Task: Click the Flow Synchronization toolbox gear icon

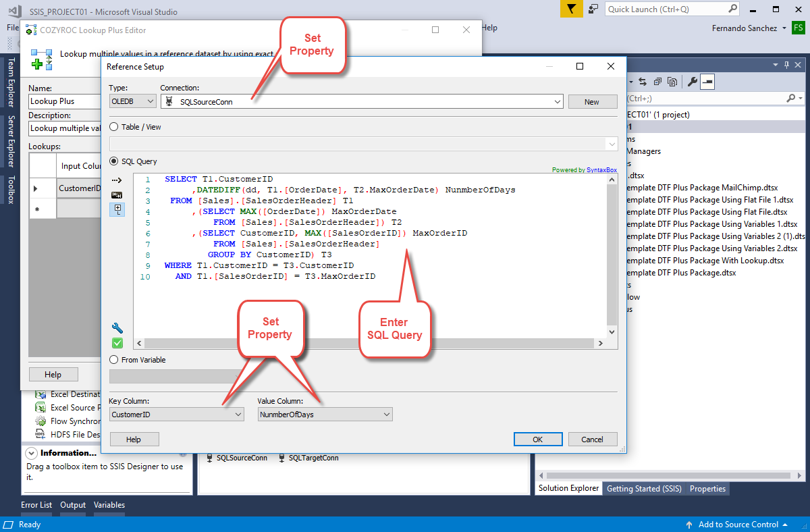Action: [40, 421]
